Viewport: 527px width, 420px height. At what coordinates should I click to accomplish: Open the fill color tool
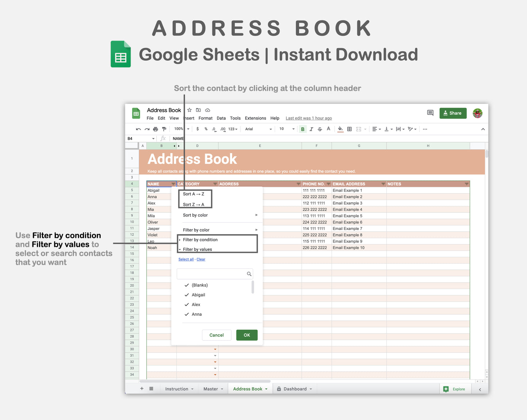[x=340, y=129]
